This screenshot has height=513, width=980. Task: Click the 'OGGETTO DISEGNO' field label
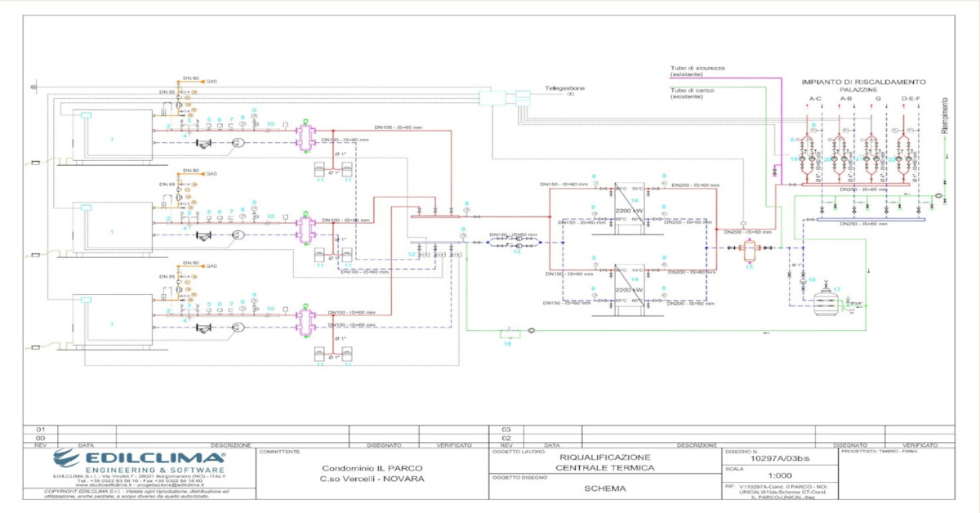tap(519, 476)
